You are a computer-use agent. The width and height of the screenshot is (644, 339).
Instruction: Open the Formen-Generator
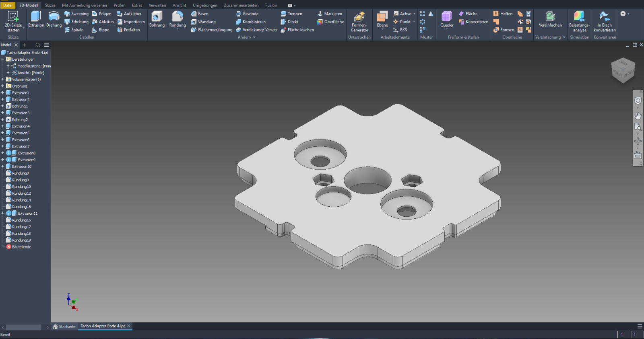coord(359,21)
